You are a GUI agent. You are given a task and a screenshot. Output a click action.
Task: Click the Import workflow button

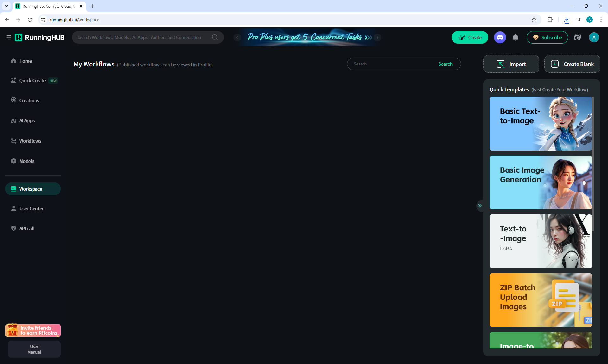511,64
